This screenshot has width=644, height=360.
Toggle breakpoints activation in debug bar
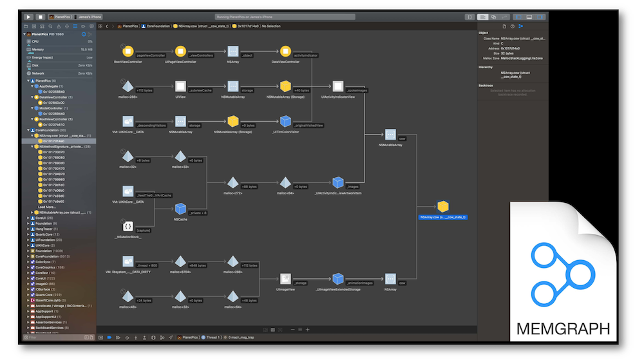click(109, 337)
